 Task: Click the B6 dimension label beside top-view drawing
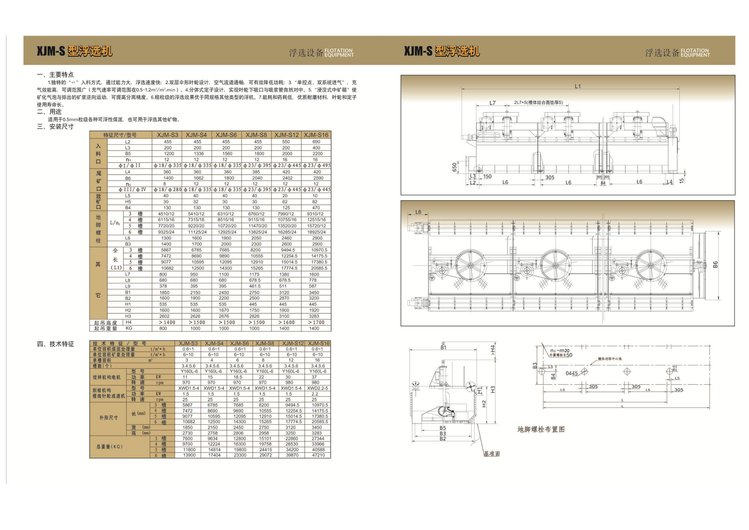(714, 263)
